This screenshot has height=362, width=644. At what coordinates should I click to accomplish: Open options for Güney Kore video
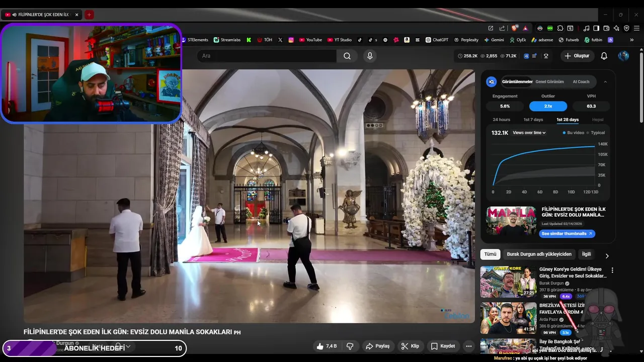(612, 270)
